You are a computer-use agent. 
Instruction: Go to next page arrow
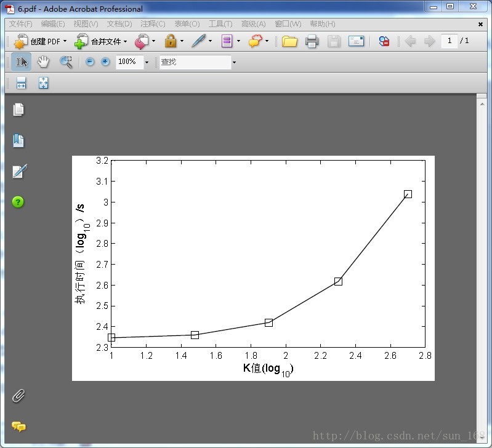[430, 41]
